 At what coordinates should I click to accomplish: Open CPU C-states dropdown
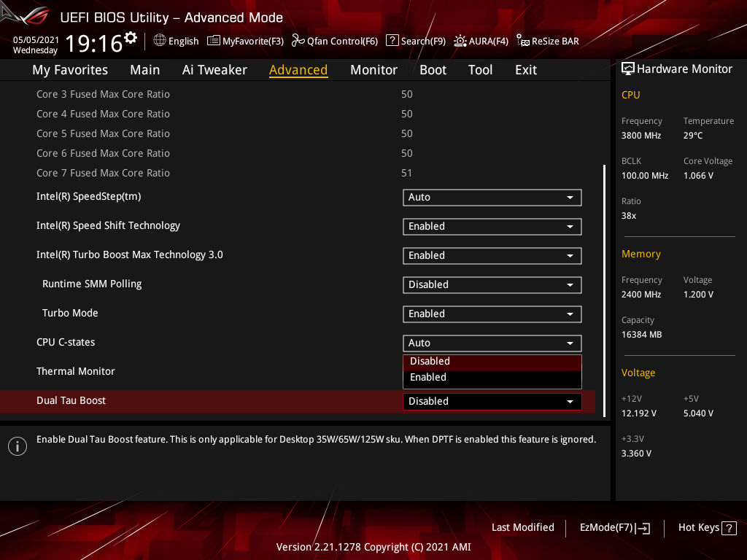(492, 343)
